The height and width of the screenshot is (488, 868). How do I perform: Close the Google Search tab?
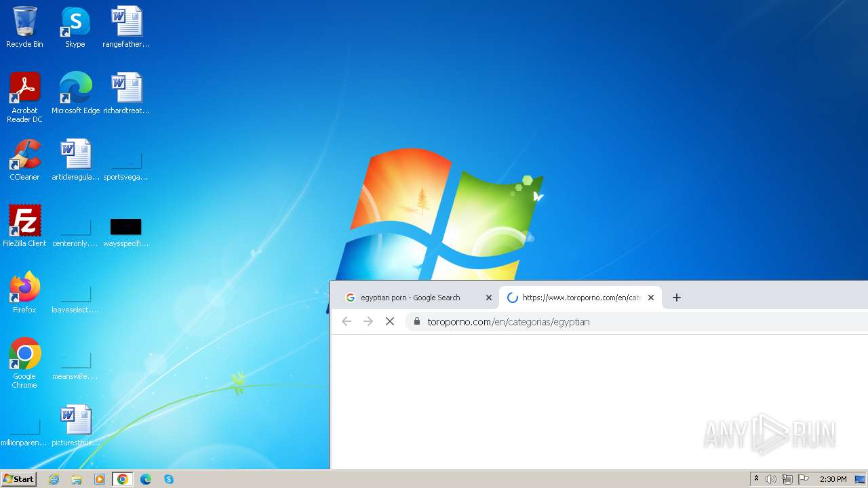pyautogui.click(x=488, y=298)
